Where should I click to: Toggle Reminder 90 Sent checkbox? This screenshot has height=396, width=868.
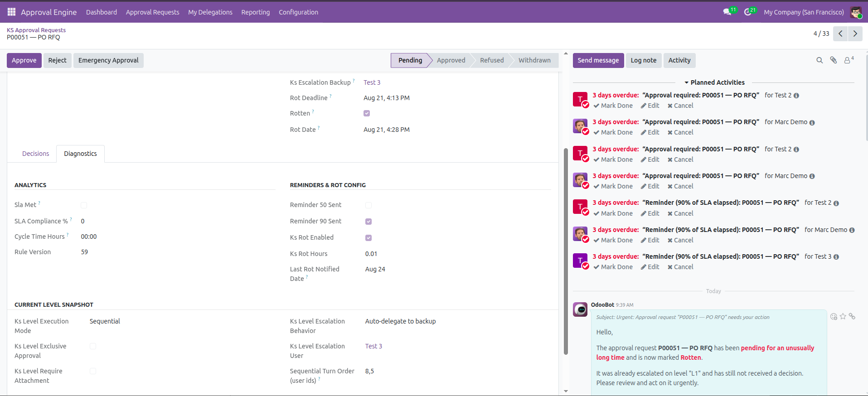point(369,222)
